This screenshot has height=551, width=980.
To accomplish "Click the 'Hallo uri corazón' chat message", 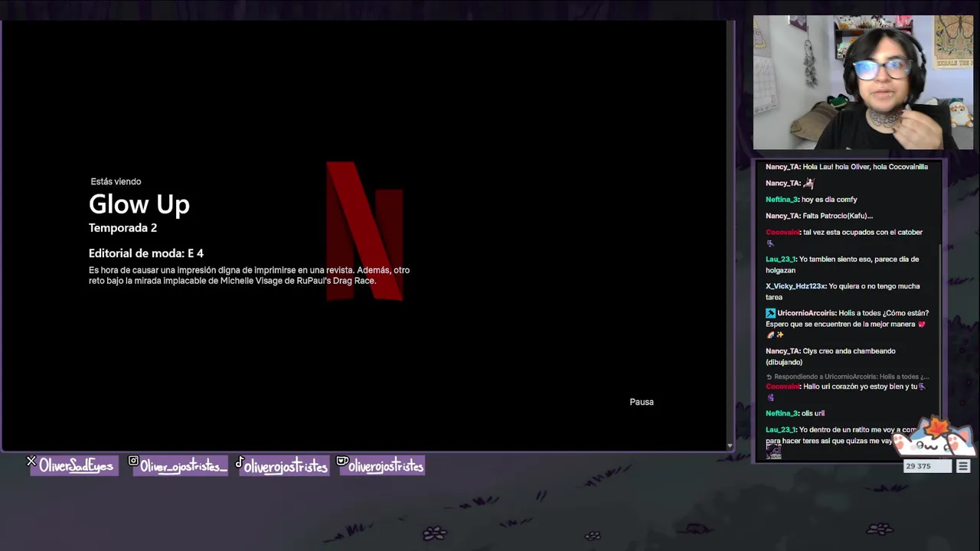I will 846,392.
